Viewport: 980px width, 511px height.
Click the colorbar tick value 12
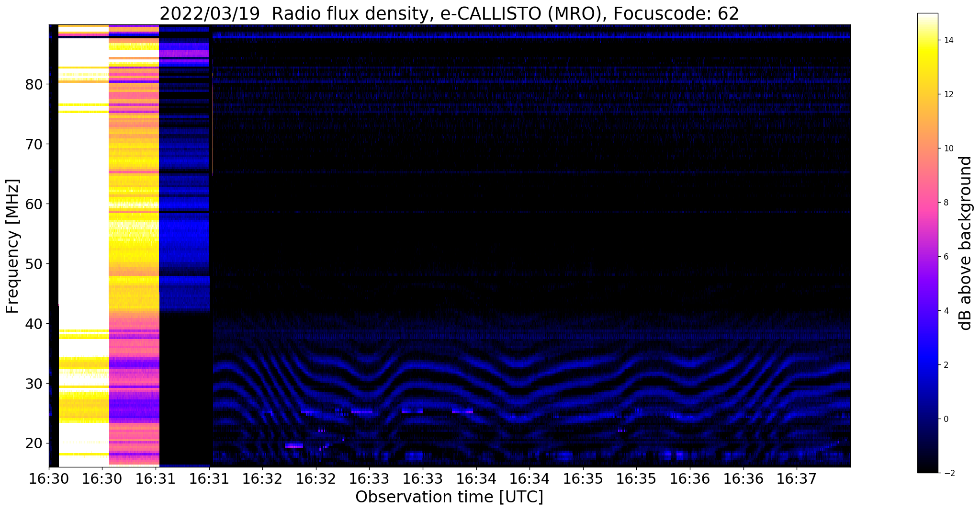(948, 94)
